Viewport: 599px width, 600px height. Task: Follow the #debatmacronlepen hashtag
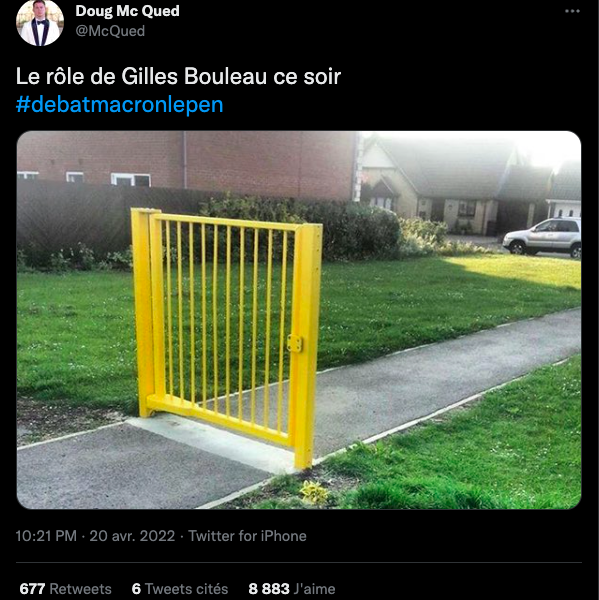119,104
